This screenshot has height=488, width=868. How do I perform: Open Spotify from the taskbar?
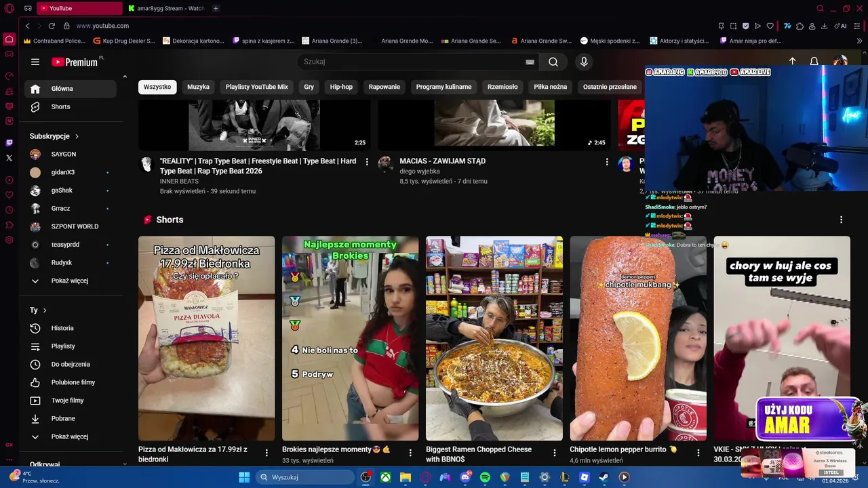[x=485, y=477]
